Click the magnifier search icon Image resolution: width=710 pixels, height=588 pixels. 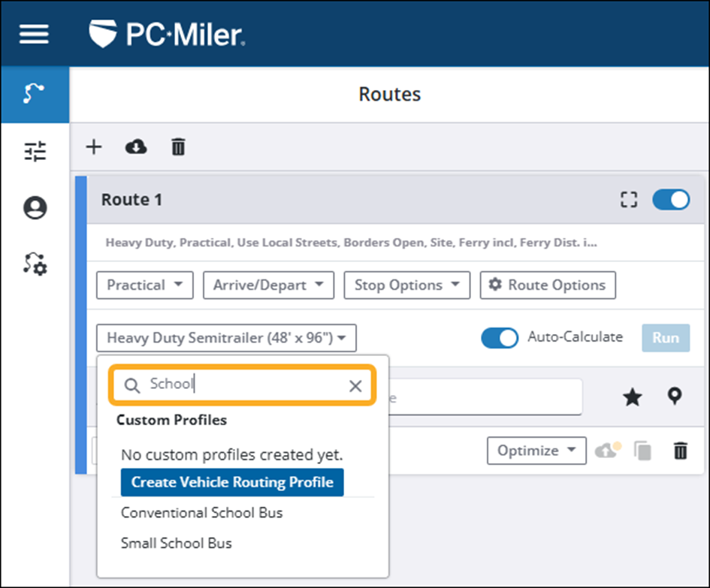[x=132, y=386]
